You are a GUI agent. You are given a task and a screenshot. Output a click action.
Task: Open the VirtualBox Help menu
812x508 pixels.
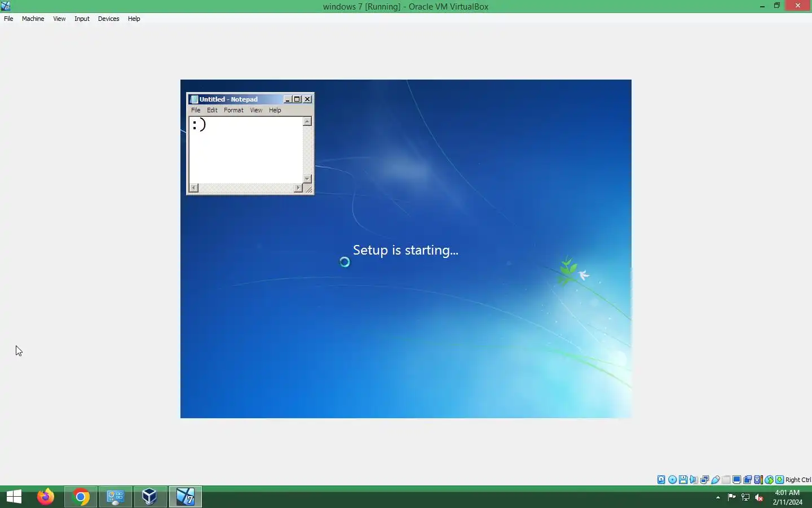coord(134,19)
